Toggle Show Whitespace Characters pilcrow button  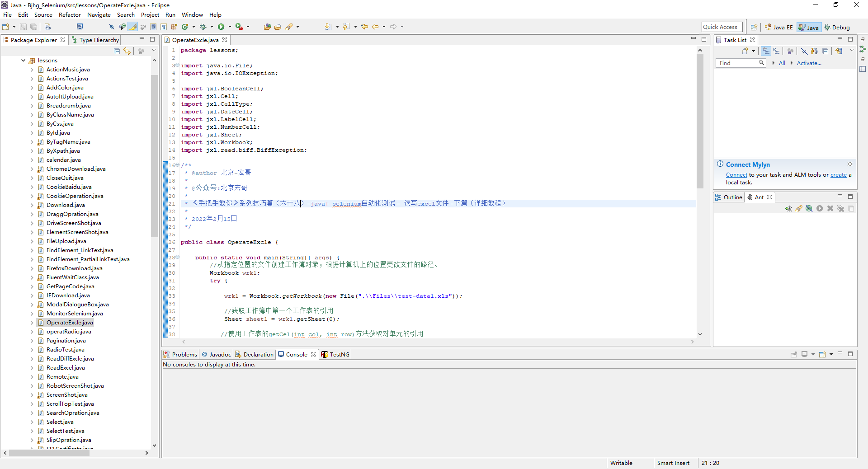(164, 27)
